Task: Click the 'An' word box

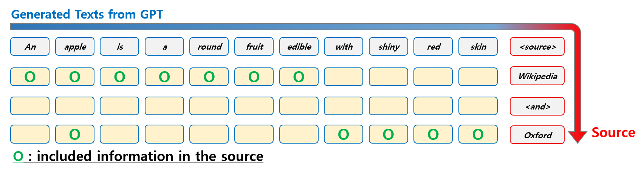Action: click(x=30, y=47)
